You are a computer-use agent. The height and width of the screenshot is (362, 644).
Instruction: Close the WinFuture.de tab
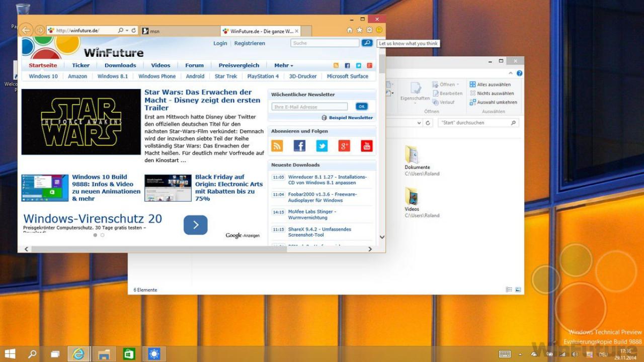297,31
